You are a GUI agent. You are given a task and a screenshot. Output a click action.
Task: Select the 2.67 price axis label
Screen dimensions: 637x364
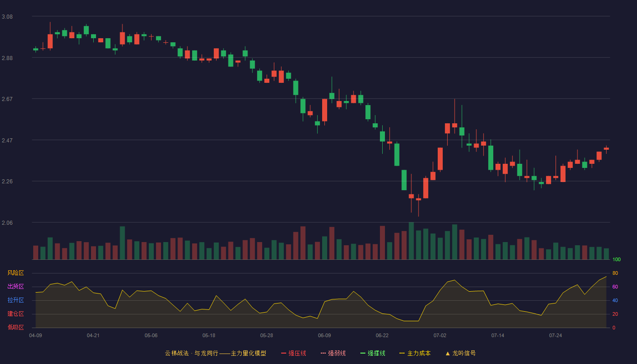(x=7, y=99)
